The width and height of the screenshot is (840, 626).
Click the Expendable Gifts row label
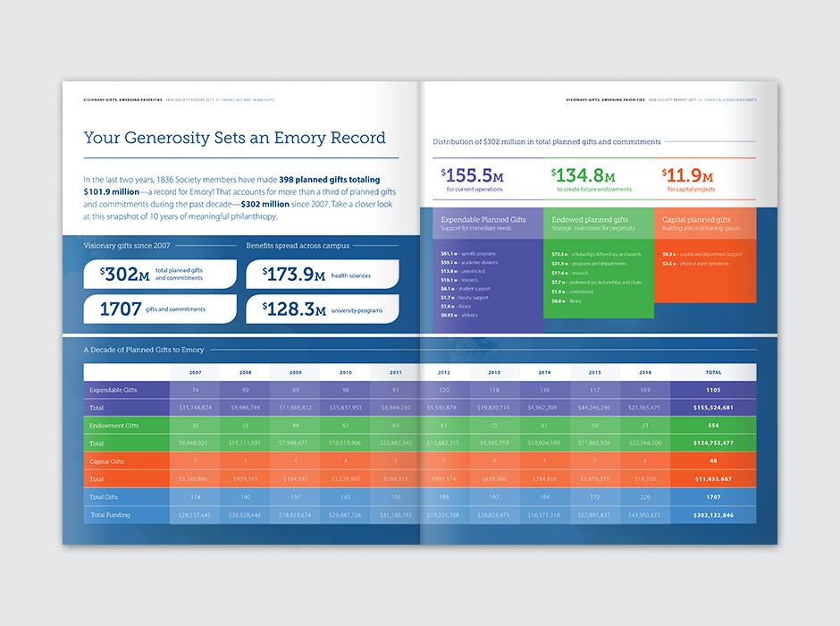click(x=113, y=390)
